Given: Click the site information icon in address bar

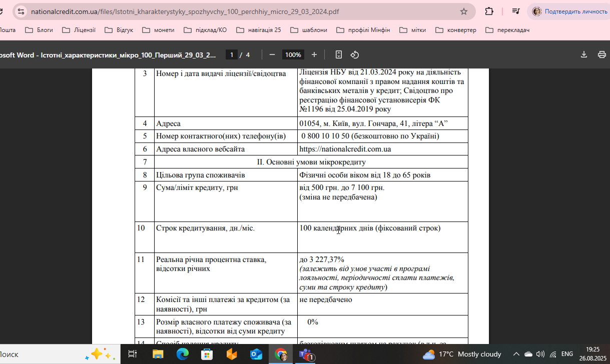Looking at the screenshot, I should 21,11.
